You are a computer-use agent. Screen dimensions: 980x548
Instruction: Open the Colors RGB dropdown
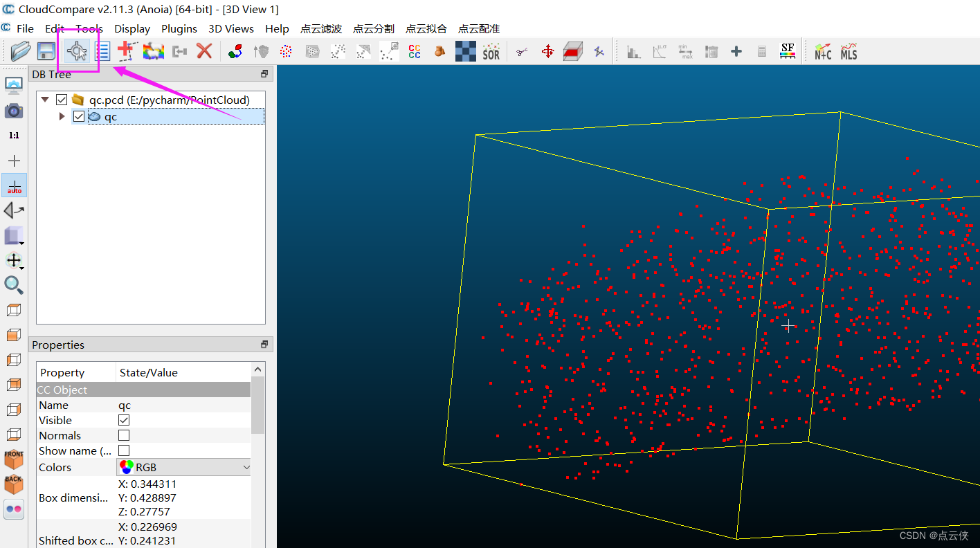click(184, 467)
